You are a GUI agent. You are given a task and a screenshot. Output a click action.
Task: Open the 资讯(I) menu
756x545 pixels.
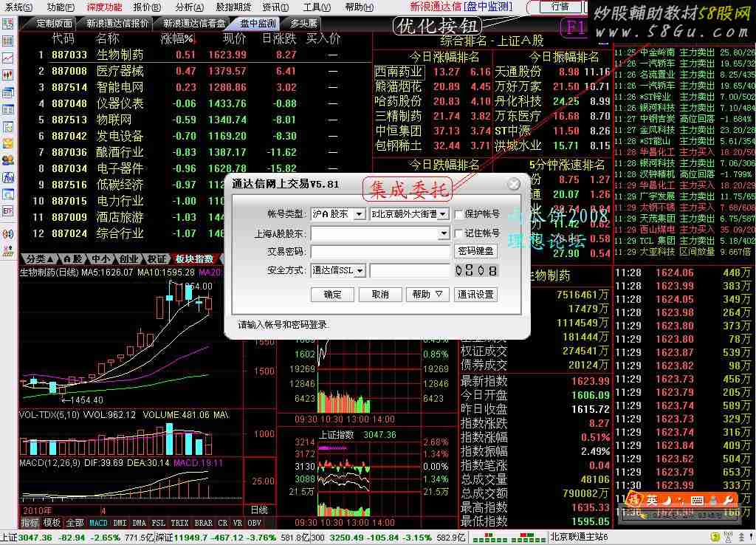point(275,7)
